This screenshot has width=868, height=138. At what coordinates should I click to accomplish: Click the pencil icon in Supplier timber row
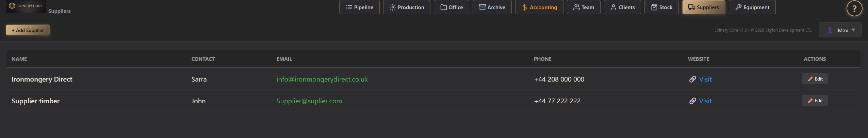[810, 101]
